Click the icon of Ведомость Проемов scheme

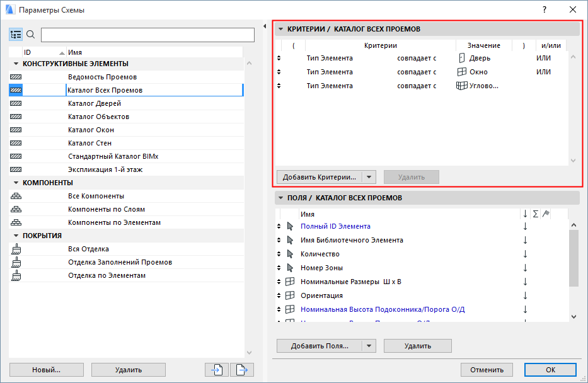pos(16,77)
